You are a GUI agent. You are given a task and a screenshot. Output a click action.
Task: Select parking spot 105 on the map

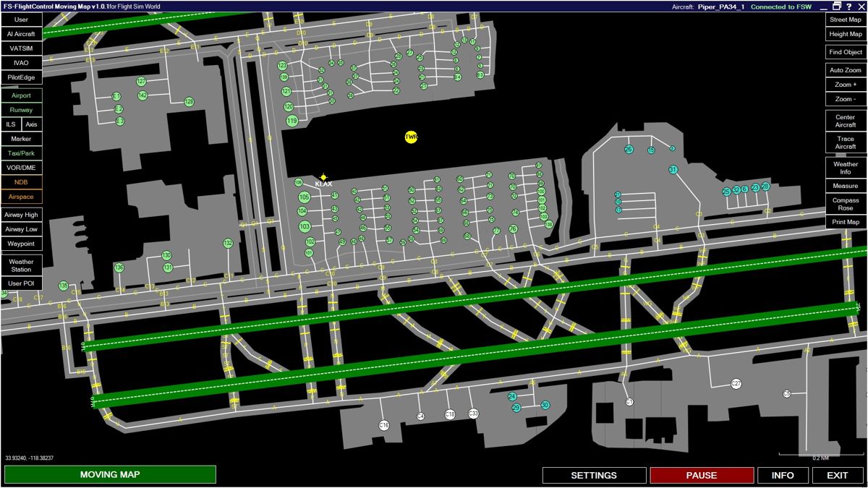pyautogui.click(x=304, y=197)
